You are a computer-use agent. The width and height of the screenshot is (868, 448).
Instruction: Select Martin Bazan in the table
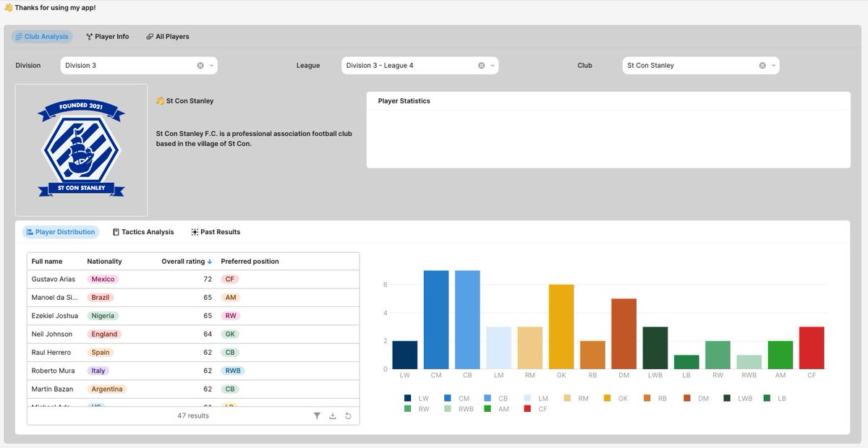click(x=52, y=389)
